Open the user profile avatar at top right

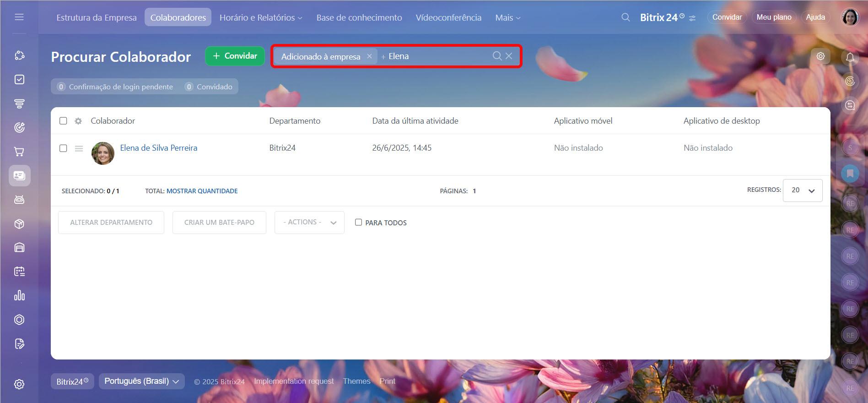click(x=850, y=17)
